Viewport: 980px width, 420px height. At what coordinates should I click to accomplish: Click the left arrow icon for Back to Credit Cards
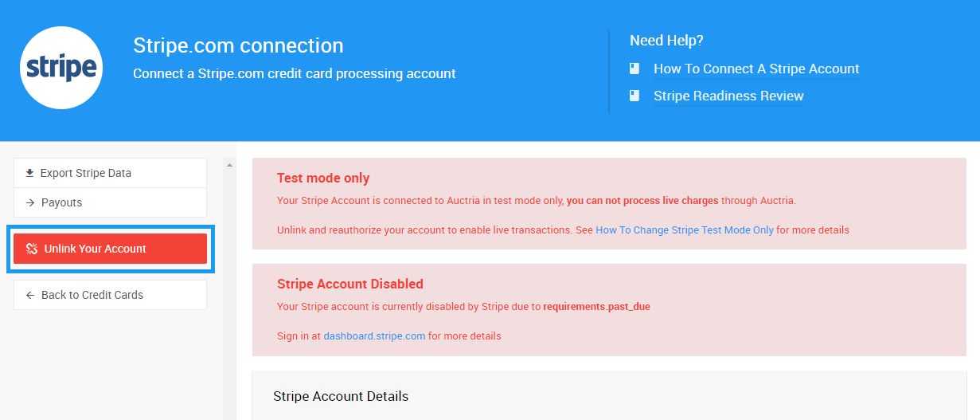point(30,295)
